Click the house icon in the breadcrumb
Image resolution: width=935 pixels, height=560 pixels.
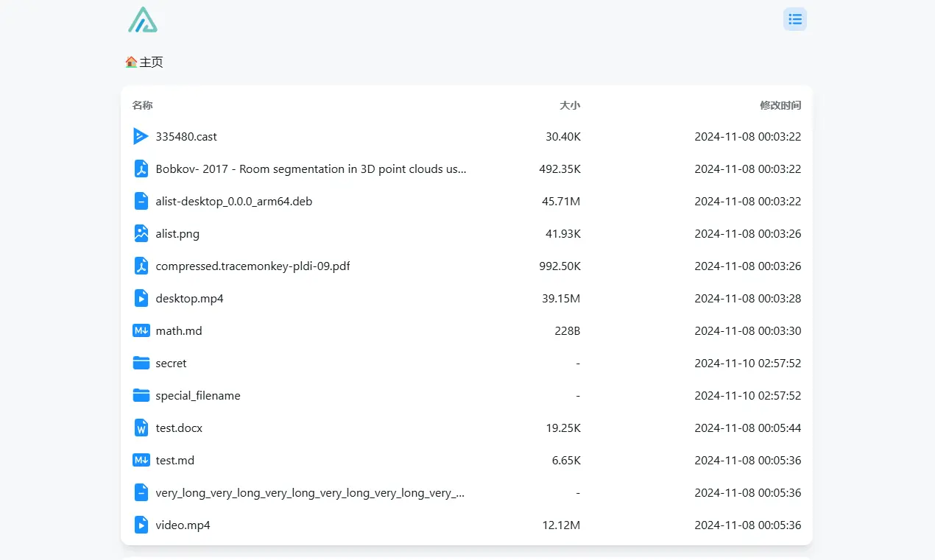(x=131, y=63)
